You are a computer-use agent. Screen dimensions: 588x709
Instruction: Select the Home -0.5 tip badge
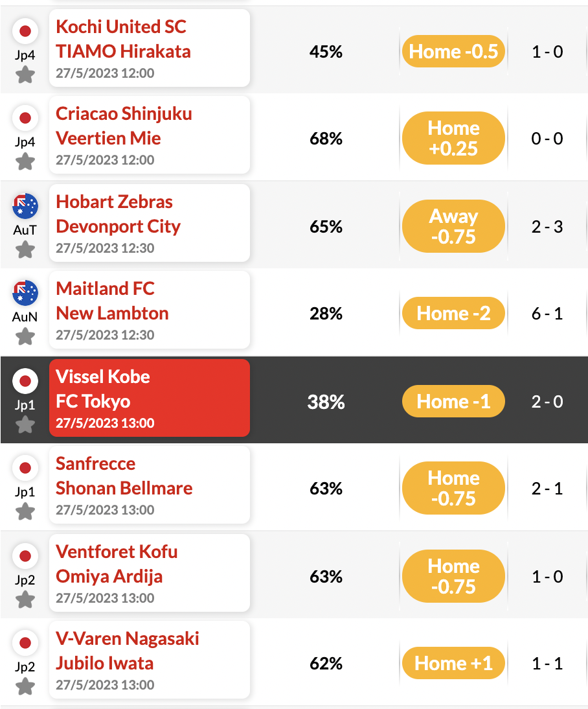tap(453, 52)
